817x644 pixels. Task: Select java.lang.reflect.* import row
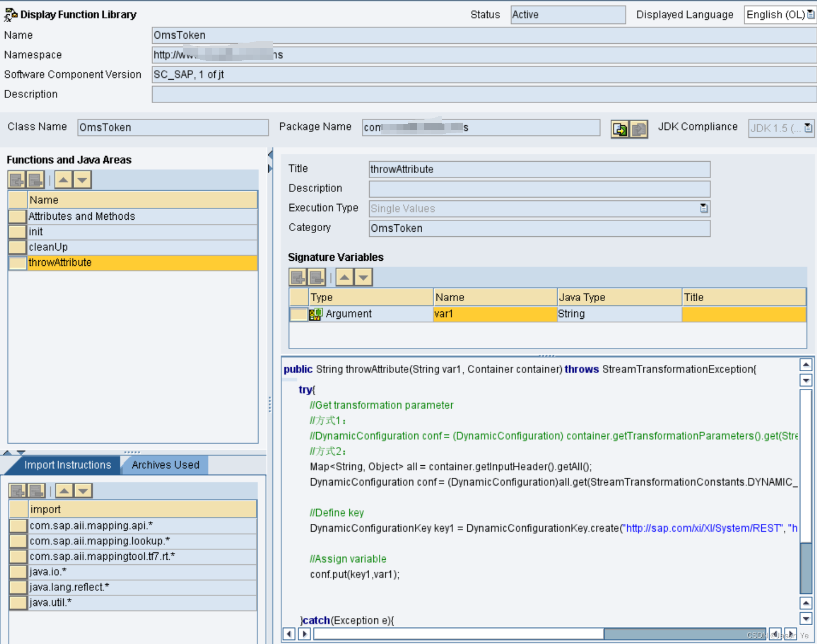(142, 587)
